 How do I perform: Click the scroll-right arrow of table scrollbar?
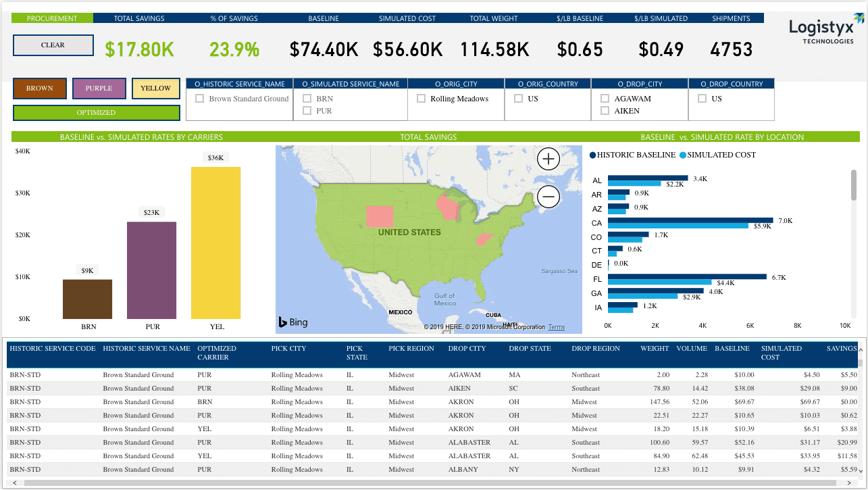(849, 483)
